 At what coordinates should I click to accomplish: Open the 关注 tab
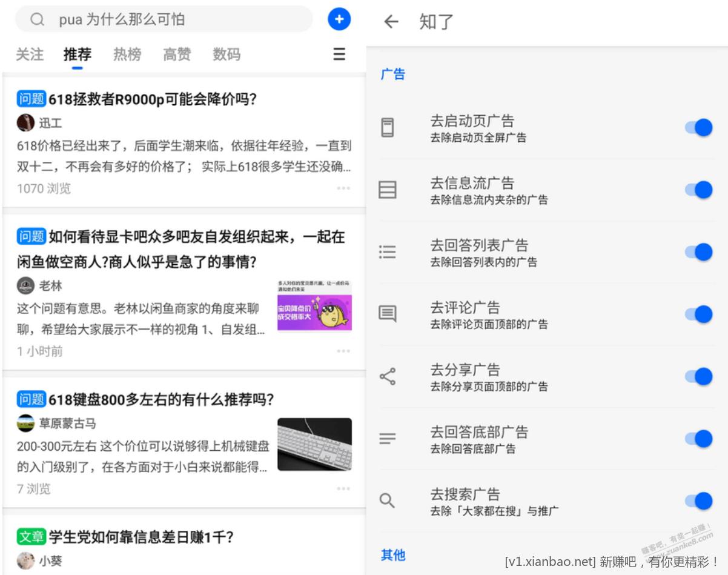click(30, 55)
